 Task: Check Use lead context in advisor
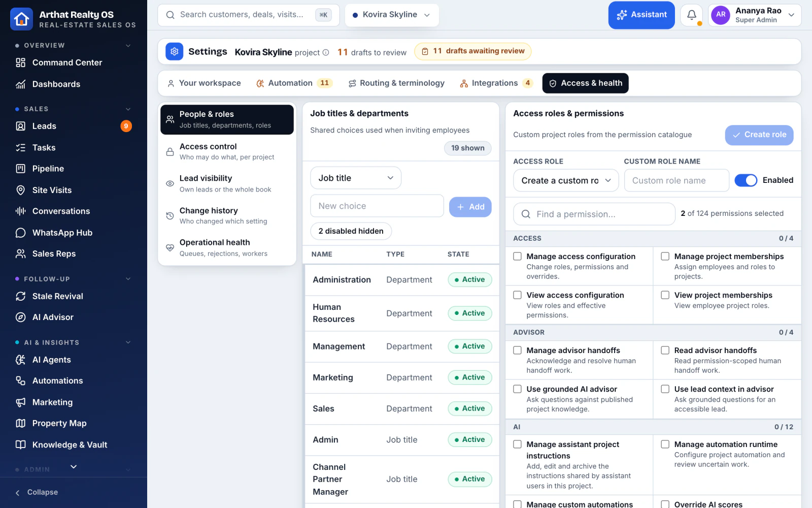coord(665,389)
